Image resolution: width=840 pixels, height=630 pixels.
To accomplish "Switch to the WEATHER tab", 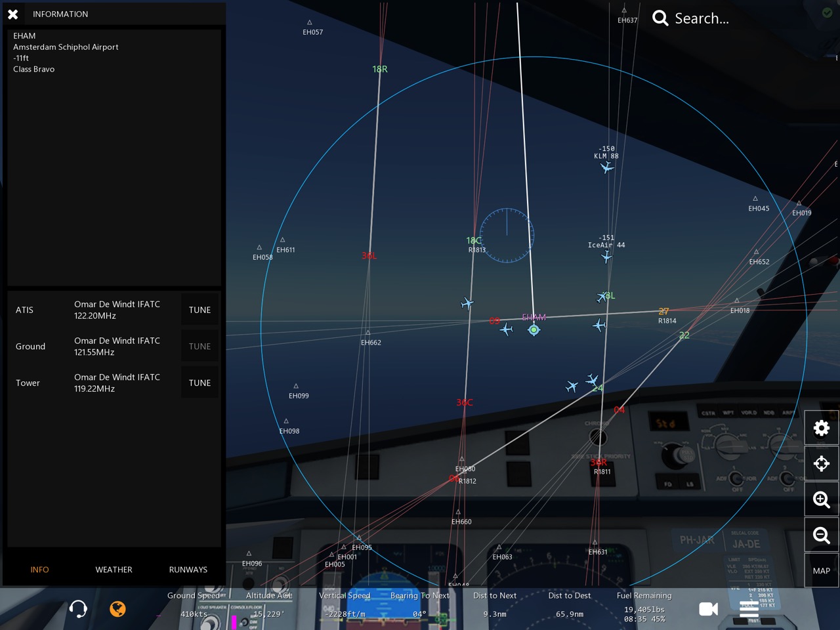I will (x=114, y=570).
